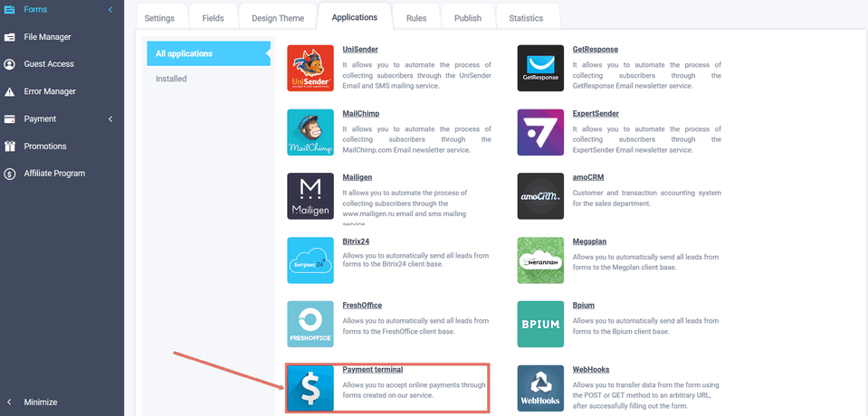Show the Installed applications list
This screenshot has height=416, width=868.
point(171,79)
